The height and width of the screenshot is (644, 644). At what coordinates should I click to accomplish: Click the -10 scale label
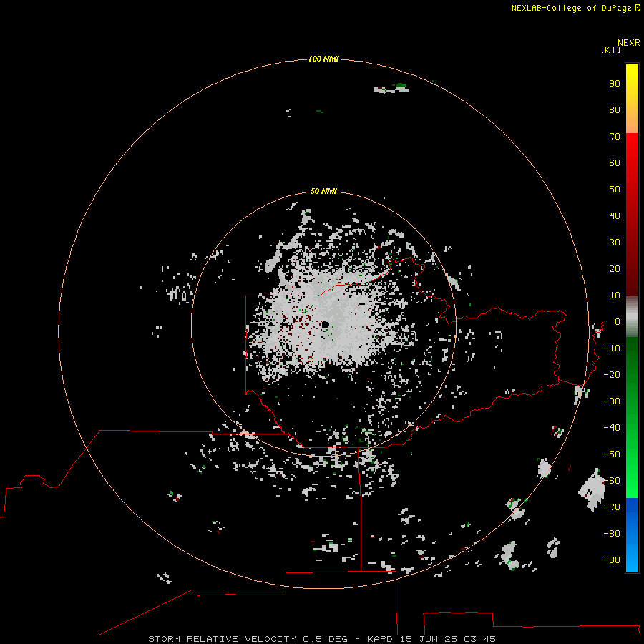click(612, 348)
